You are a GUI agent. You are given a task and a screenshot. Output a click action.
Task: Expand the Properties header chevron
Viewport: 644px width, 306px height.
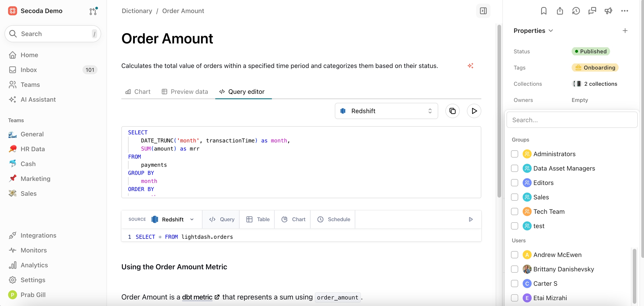tap(551, 31)
